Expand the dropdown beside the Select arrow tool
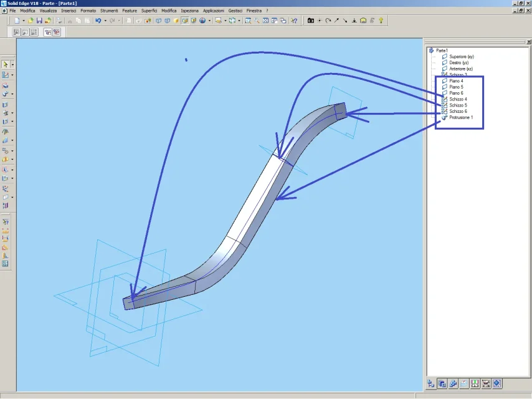Screen dimensions: 532x399 pos(12,64)
